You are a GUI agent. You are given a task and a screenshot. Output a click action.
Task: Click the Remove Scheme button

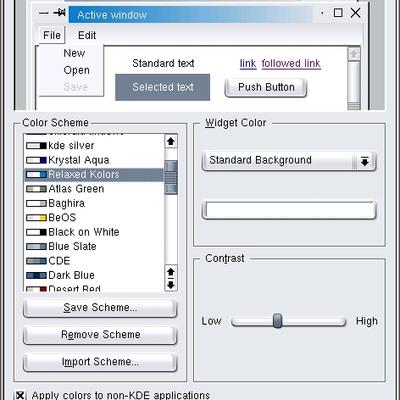tap(100, 335)
